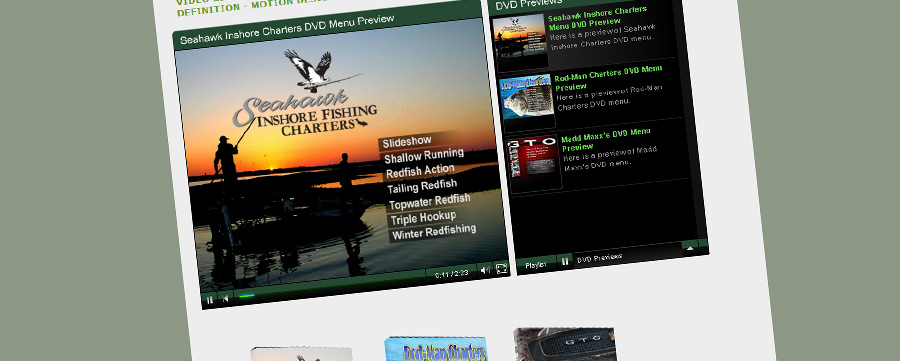Mute the video volume speaker icon
Viewport: 900px width, 361px height.
click(485, 270)
